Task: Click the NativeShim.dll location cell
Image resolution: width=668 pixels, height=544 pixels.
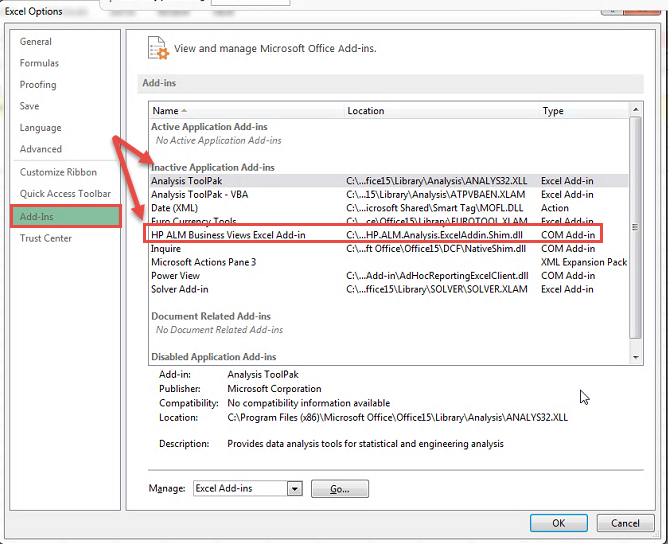Action: (436, 248)
